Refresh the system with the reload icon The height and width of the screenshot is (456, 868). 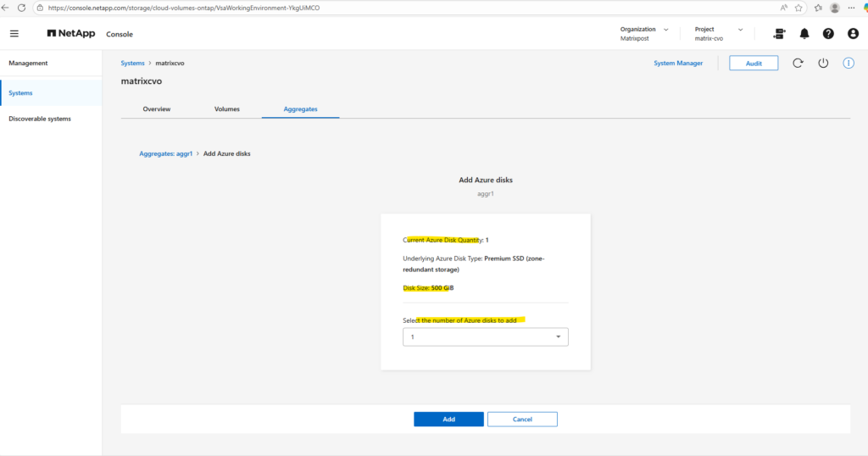click(798, 64)
